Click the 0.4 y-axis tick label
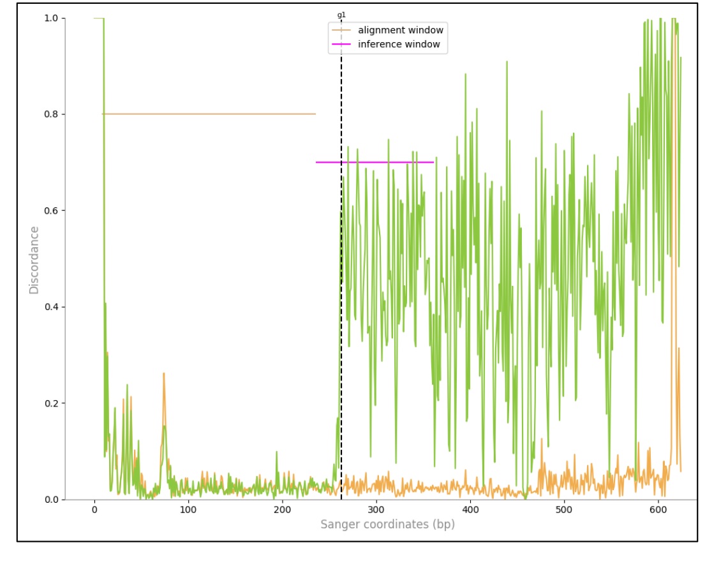Screen dimensions: 728x566 pyautogui.click(x=52, y=307)
